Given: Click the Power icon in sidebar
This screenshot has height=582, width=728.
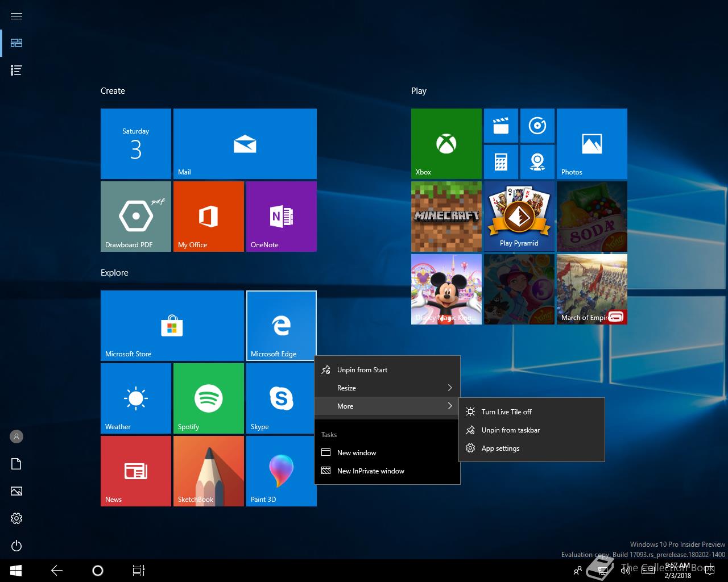Looking at the screenshot, I should point(16,546).
